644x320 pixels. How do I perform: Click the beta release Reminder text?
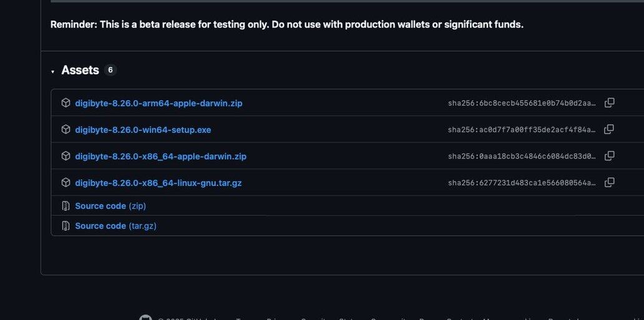286,25
